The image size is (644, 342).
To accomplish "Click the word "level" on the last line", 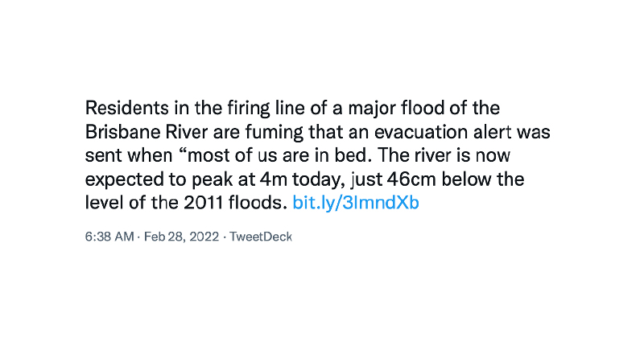I will click(x=101, y=203).
